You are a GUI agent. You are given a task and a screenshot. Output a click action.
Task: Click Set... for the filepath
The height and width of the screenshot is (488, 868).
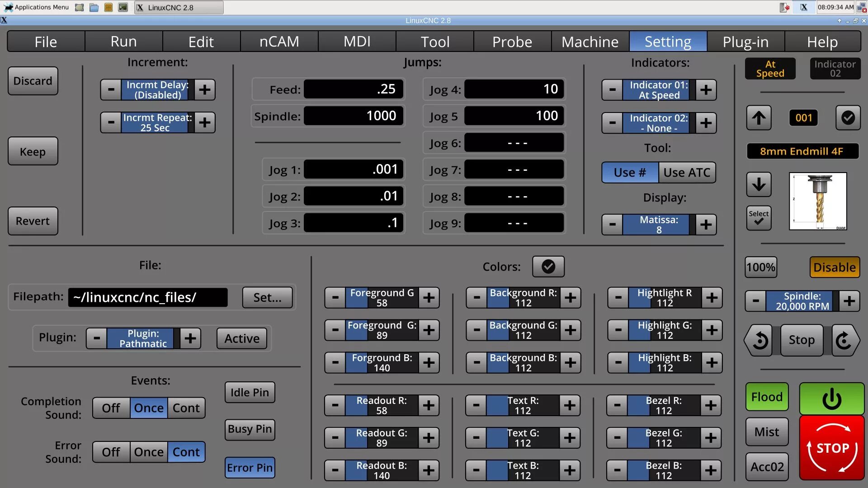pyautogui.click(x=267, y=297)
